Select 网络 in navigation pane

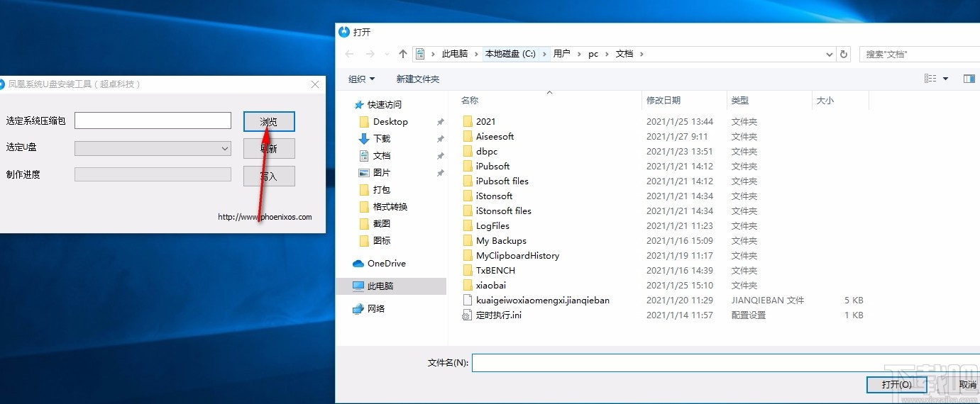pos(376,309)
